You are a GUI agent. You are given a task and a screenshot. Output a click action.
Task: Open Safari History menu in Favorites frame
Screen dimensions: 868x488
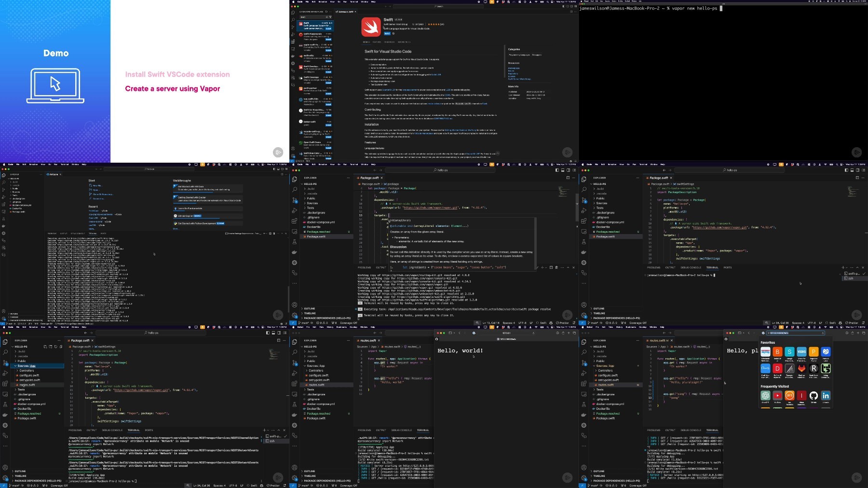click(620, 327)
